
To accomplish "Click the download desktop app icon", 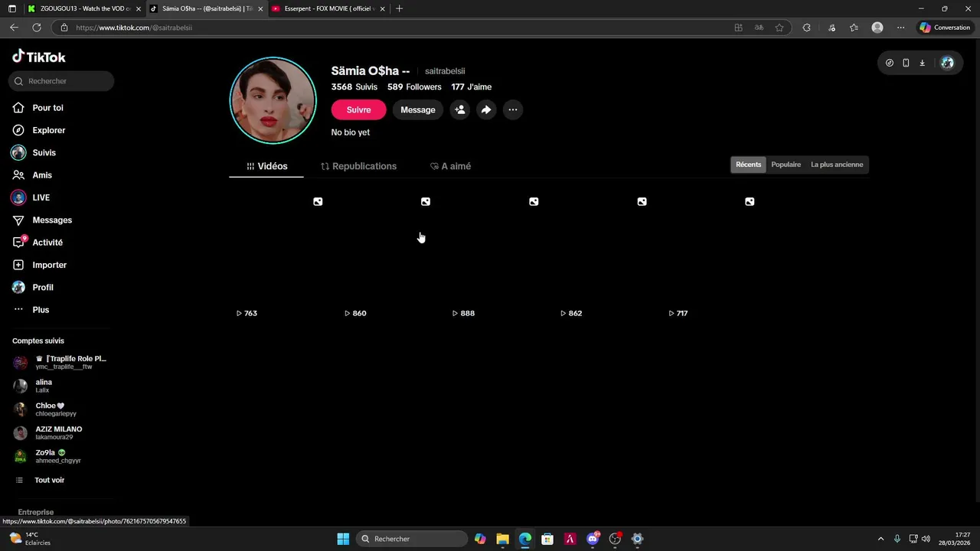I will pyautogui.click(x=922, y=63).
